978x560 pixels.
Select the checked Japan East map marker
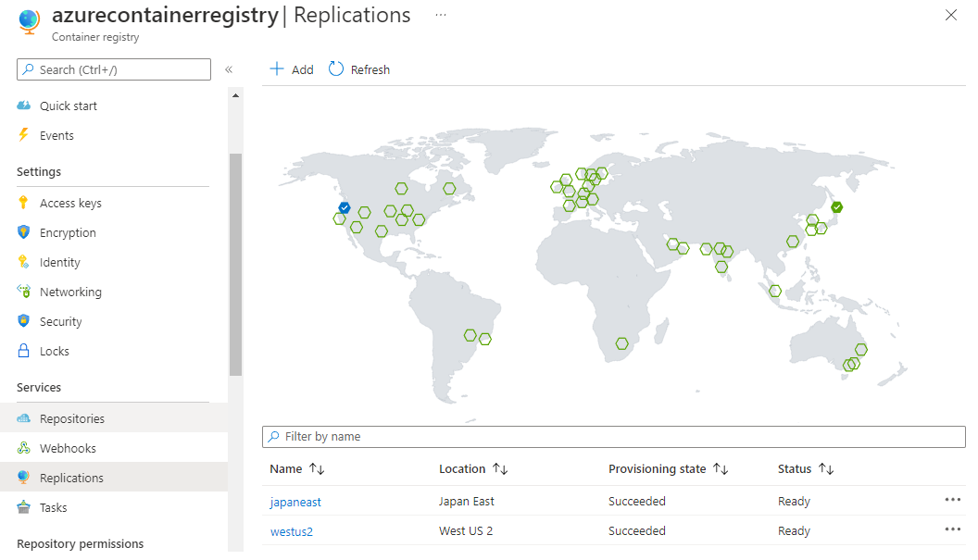pyautogui.click(x=837, y=207)
